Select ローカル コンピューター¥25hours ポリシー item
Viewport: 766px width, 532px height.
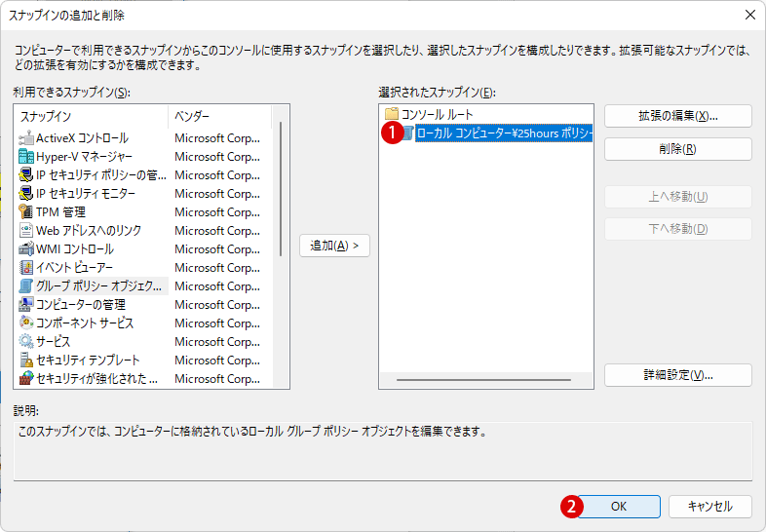(504, 133)
